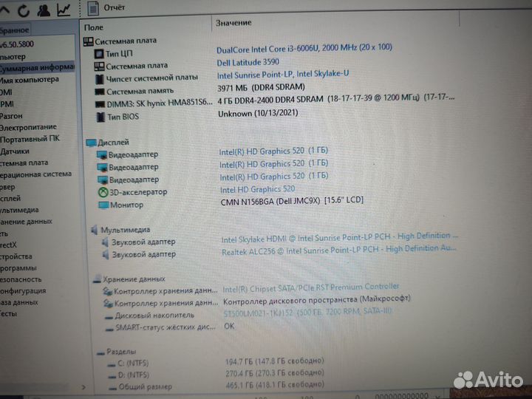Screen dimensions: 532x399
Task: Select Портативный ПК in the sidebar
Action: click(x=30, y=139)
